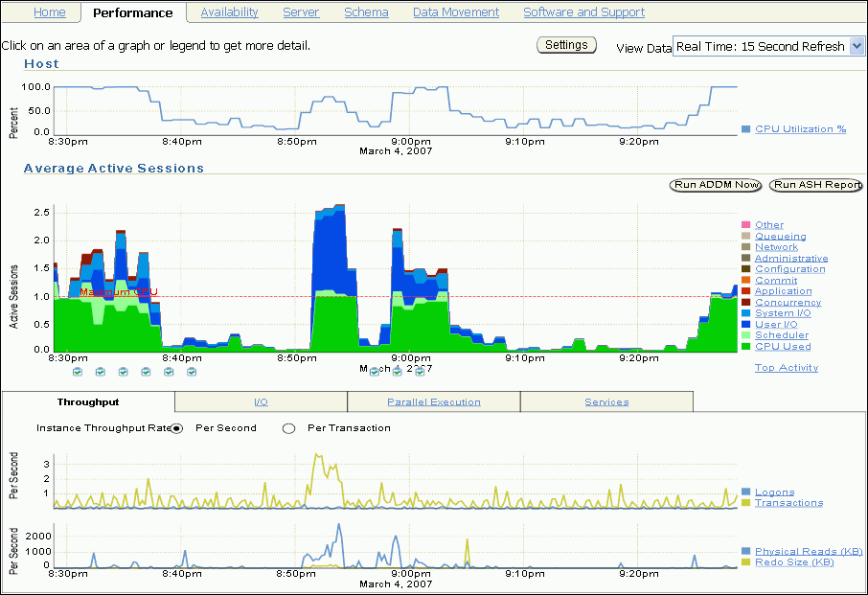Open the Data Movement tab
Image resolution: width=868 pixels, height=595 pixels.
(456, 12)
